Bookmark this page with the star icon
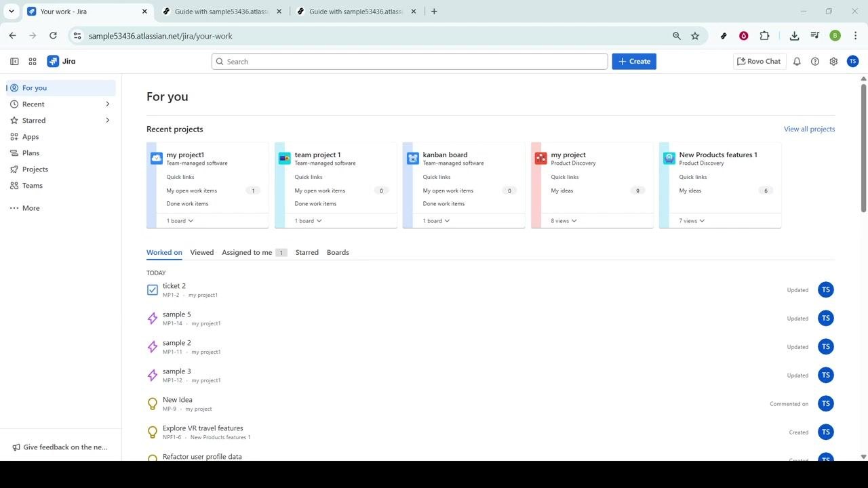 click(695, 36)
